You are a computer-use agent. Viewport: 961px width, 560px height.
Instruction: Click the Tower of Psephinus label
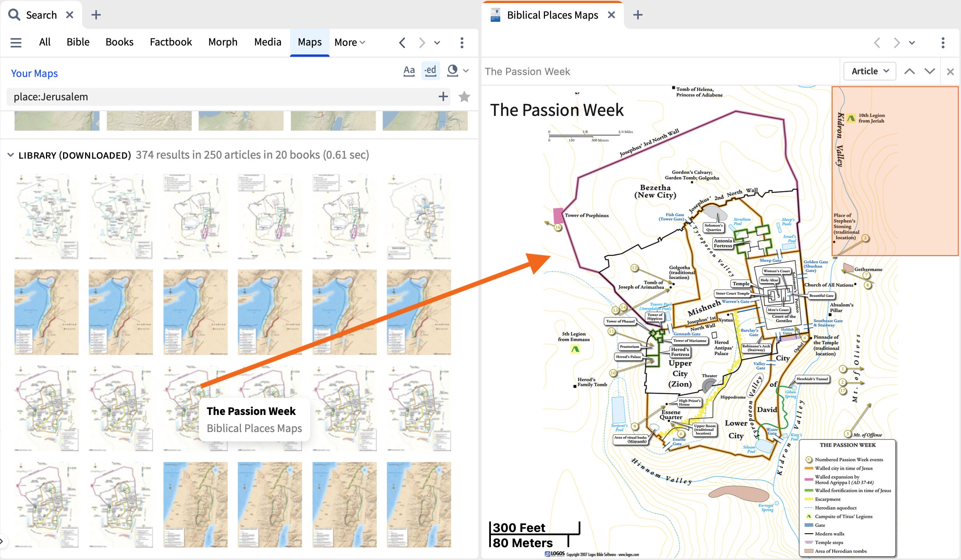(x=586, y=215)
